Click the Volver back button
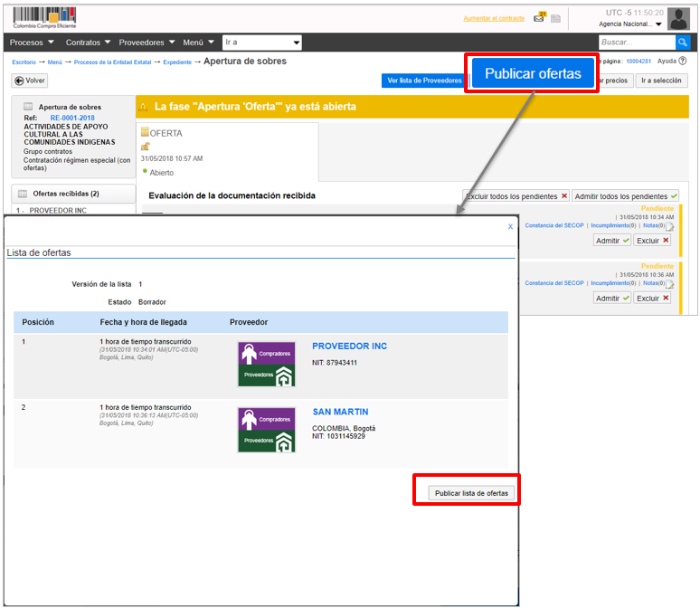Viewport: 700px width, 608px height. (x=30, y=81)
